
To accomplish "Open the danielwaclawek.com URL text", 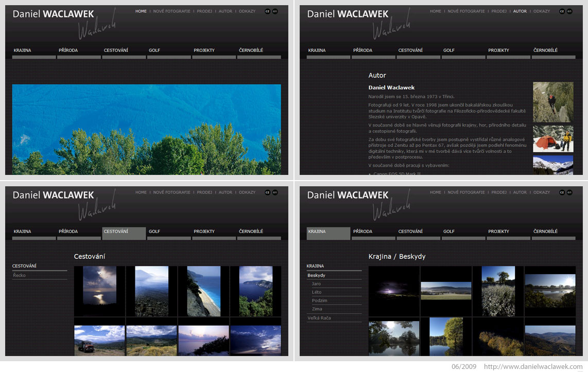I will 533,366.
